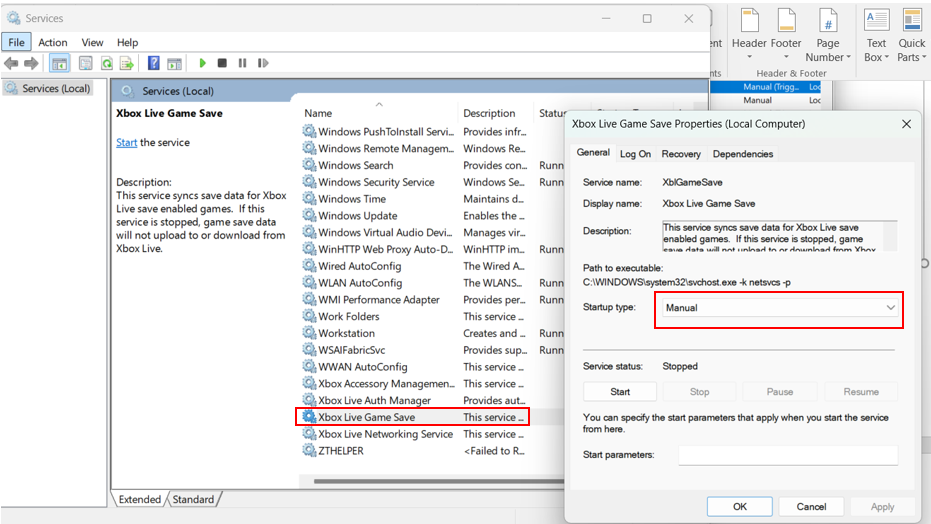
Task: Expand the Header dropdown arrow in Word
Action: [749, 58]
